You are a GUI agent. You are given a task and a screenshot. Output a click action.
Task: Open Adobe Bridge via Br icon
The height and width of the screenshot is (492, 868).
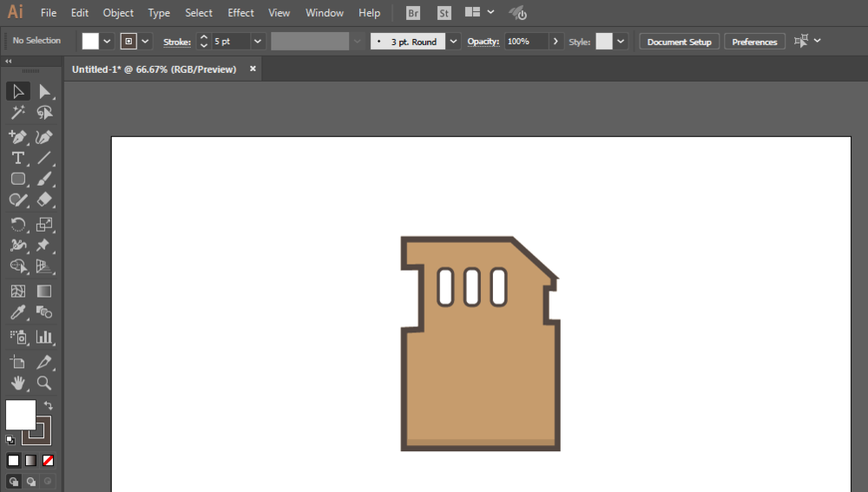click(x=413, y=13)
